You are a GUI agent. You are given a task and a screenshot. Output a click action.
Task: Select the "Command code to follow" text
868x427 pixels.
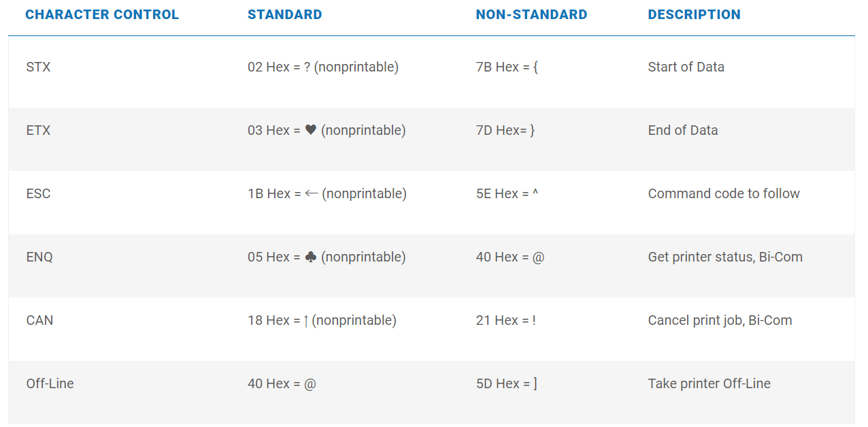click(724, 193)
